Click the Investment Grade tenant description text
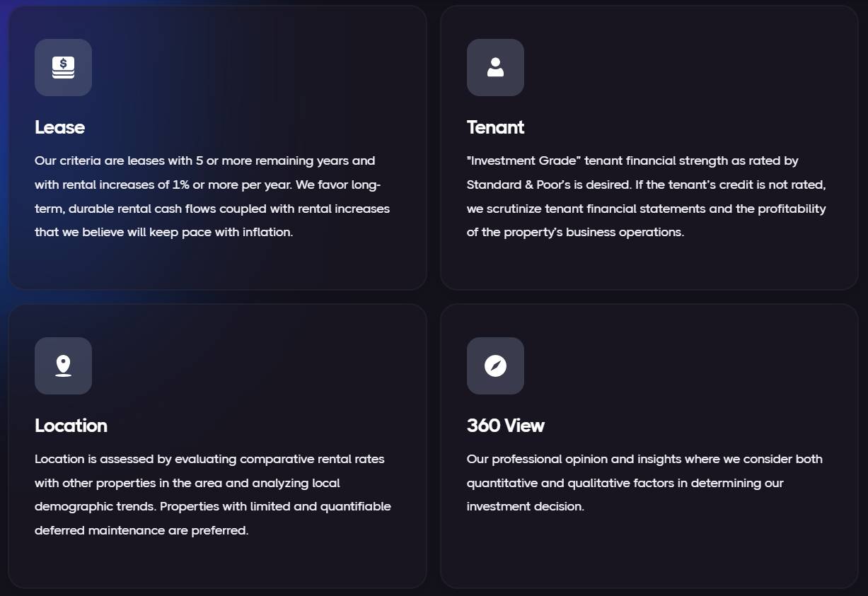Screen dimensions: 868x596 tap(647, 197)
